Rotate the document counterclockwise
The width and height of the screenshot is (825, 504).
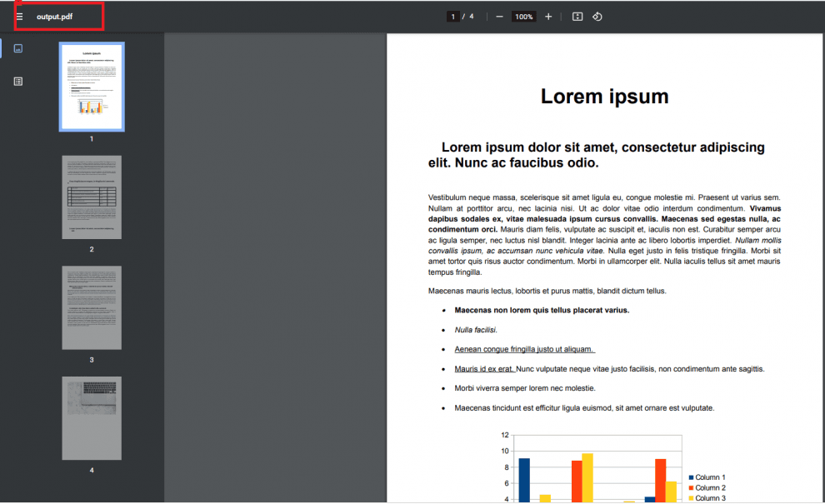click(x=597, y=17)
